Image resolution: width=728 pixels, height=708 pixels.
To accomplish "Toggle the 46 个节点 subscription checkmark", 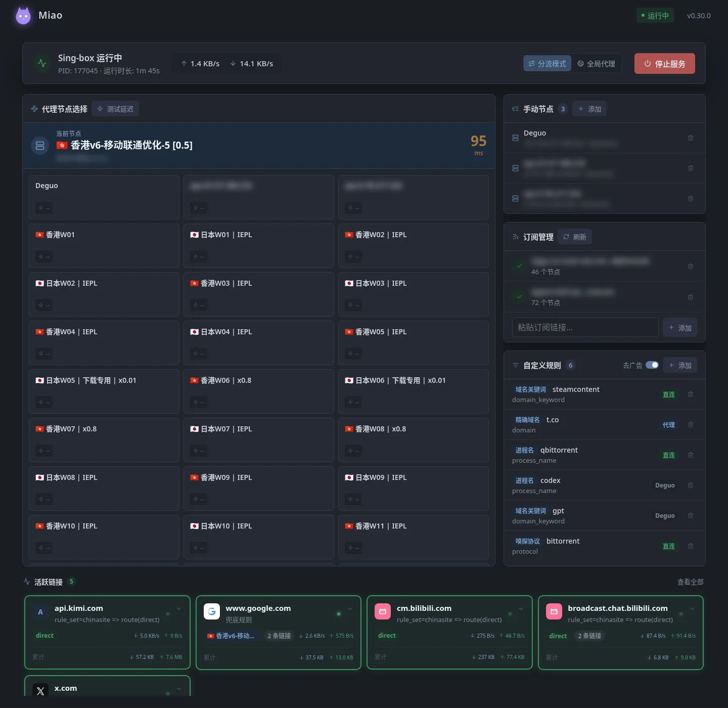I will pyautogui.click(x=519, y=266).
